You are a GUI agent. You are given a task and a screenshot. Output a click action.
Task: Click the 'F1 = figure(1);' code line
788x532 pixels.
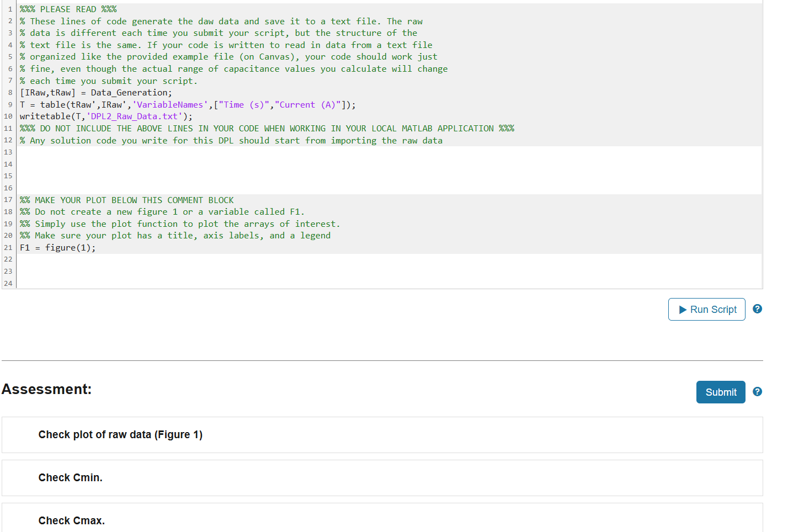58,248
